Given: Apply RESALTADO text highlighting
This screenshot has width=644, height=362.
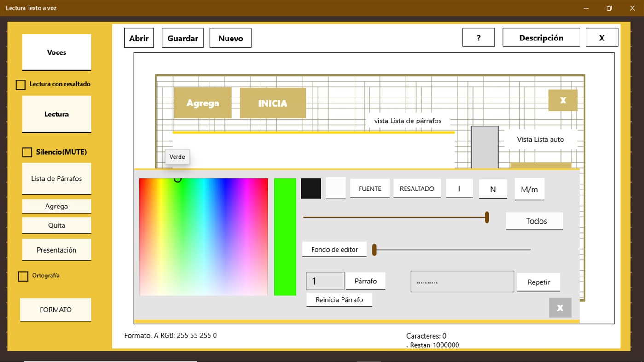Looking at the screenshot, I should pyautogui.click(x=417, y=189).
